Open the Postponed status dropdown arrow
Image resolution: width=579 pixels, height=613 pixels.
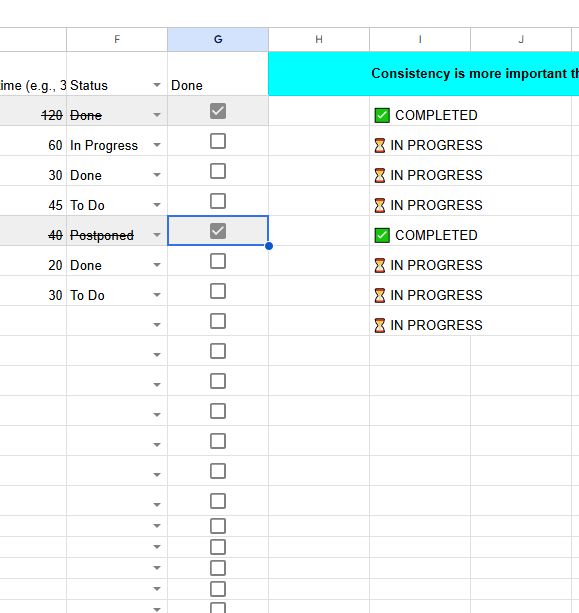point(157,235)
